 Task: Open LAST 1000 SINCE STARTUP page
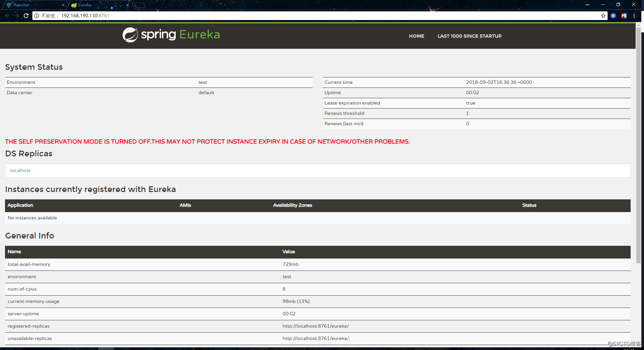click(470, 36)
